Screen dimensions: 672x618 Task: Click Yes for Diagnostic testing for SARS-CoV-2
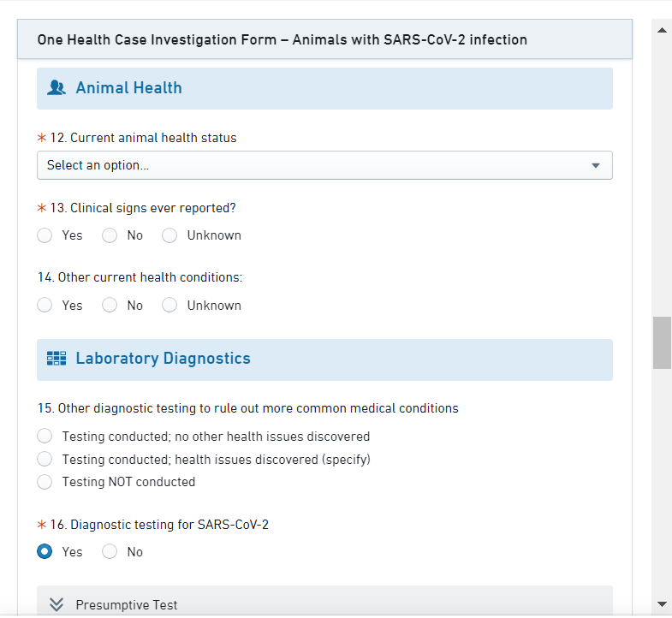pos(45,552)
